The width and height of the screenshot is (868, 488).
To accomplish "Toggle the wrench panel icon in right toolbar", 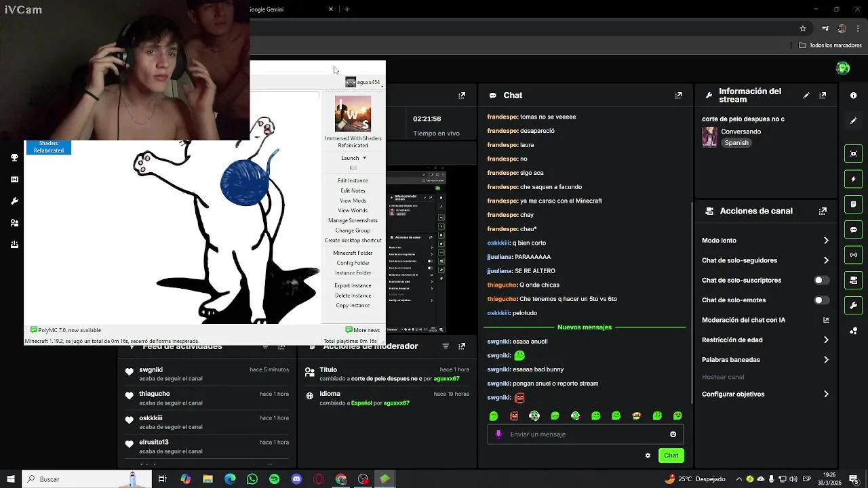I will [x=853, y=306].
